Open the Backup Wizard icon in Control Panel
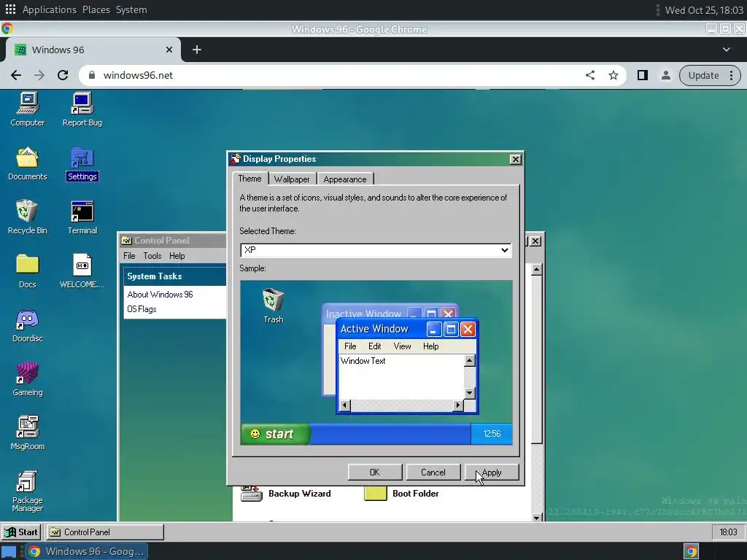The height and width of the screenshot is (560, 747). [x=285, y=494]
